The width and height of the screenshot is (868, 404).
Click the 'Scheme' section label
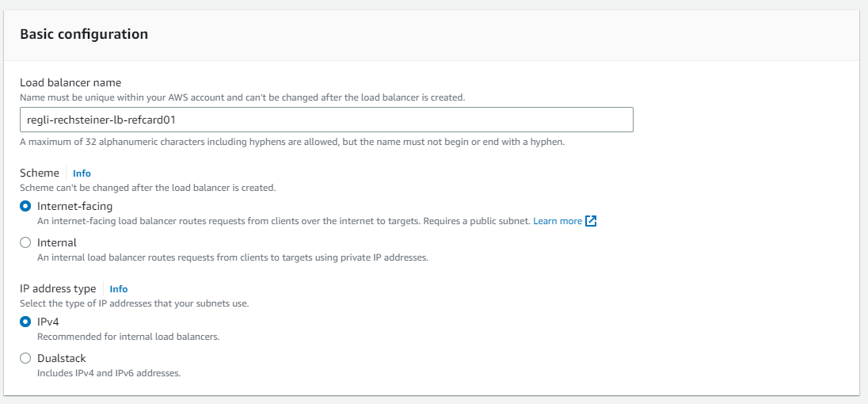pos(40,173)
